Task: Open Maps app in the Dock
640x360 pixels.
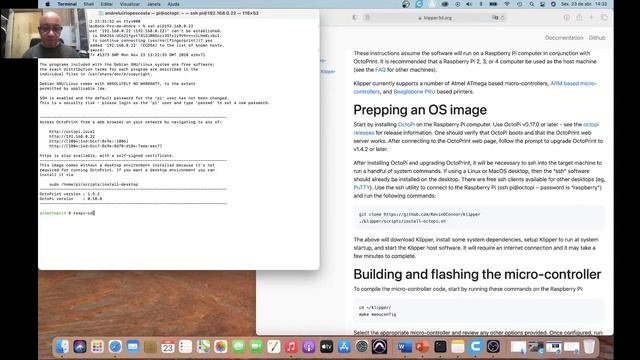Action: [203, 347]
